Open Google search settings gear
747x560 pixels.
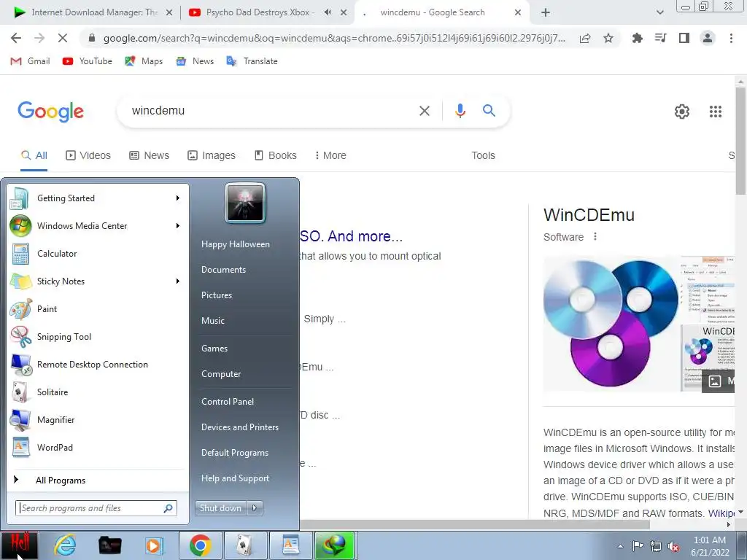pos(682,112)
